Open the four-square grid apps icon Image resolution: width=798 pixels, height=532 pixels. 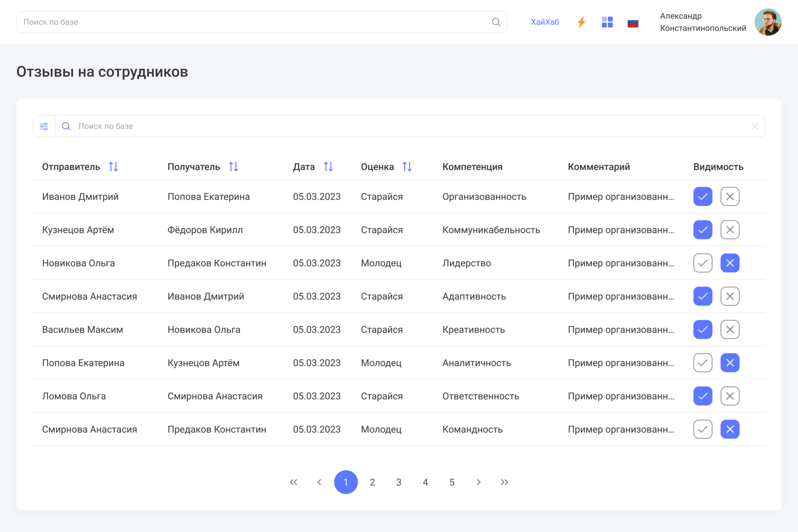point(607,22)
